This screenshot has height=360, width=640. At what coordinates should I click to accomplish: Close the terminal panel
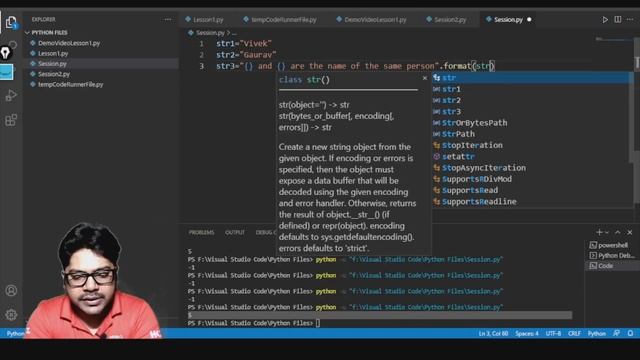coord(630,232)
